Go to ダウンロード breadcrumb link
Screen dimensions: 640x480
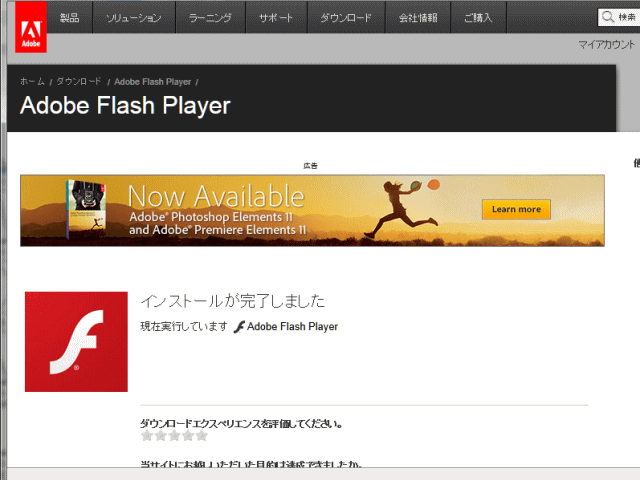[x=78, y=81]
